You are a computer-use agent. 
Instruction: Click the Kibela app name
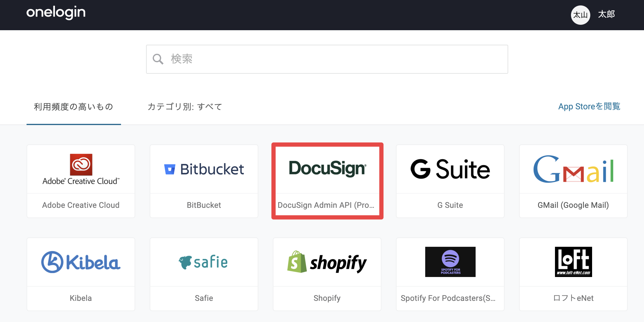pos(81,298)
